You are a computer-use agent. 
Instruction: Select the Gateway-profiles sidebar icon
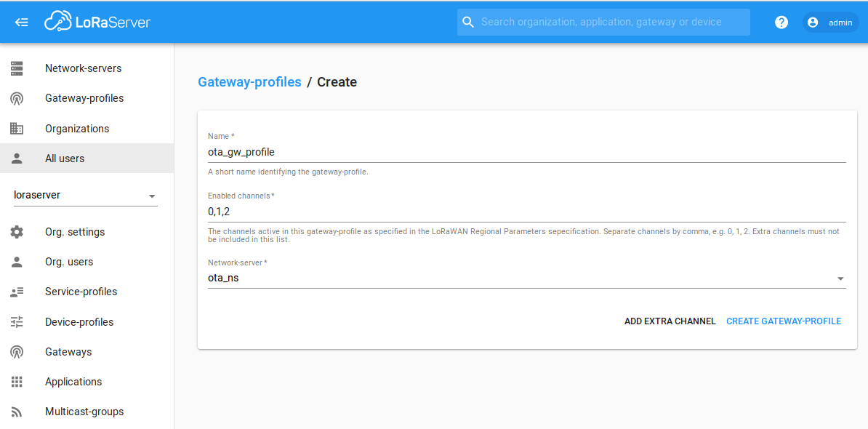(17, 98)
